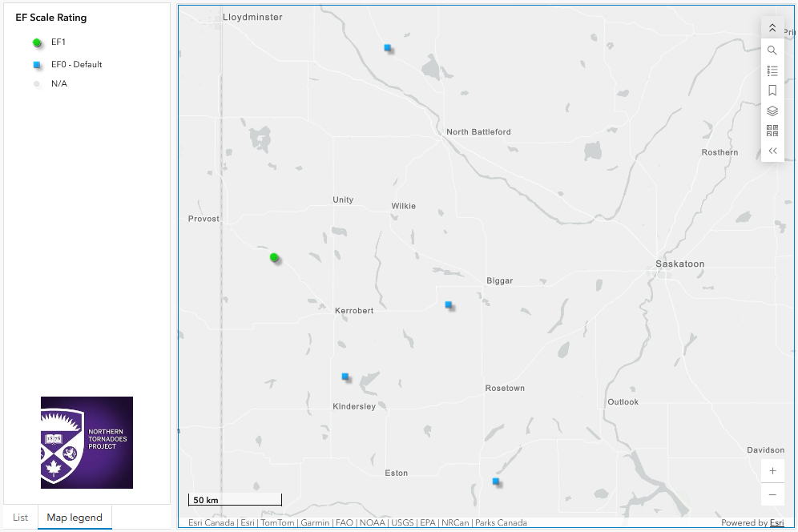Follow the Esri link in attribution
Viewport: 798px width, 532px height.
(x=776, y=522)
